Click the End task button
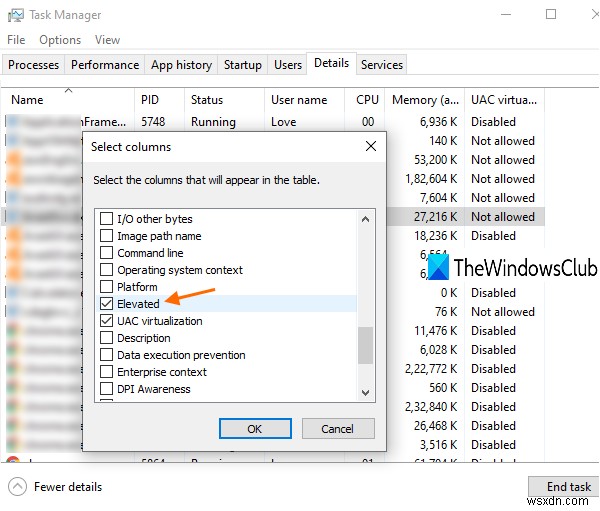This screenshot has width=600, height=511. tap(563, 486)
